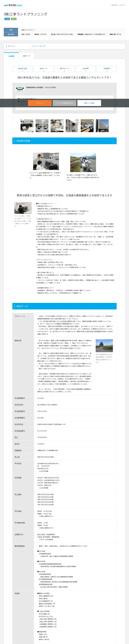Click the orange エントリー button
This screenshot has width=129, height=644.
[40, 103]
